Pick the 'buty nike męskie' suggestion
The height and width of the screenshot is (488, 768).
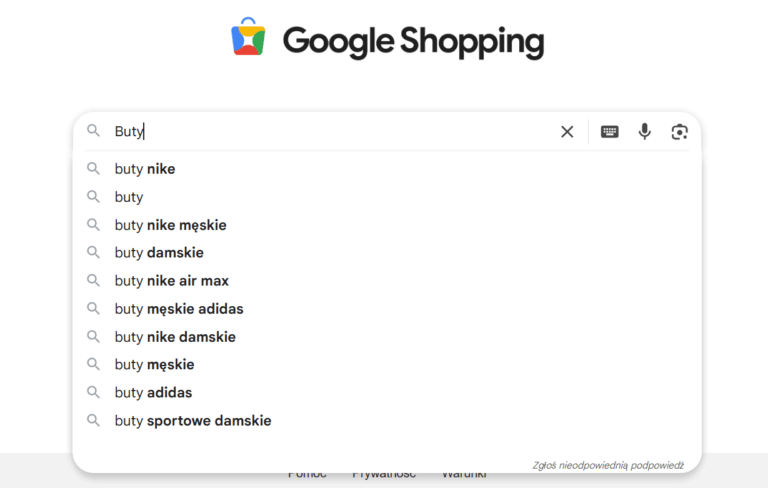point(170,225)
